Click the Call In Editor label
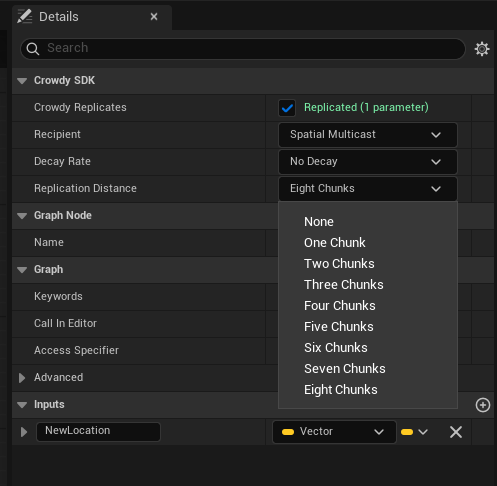 [65, 323]
